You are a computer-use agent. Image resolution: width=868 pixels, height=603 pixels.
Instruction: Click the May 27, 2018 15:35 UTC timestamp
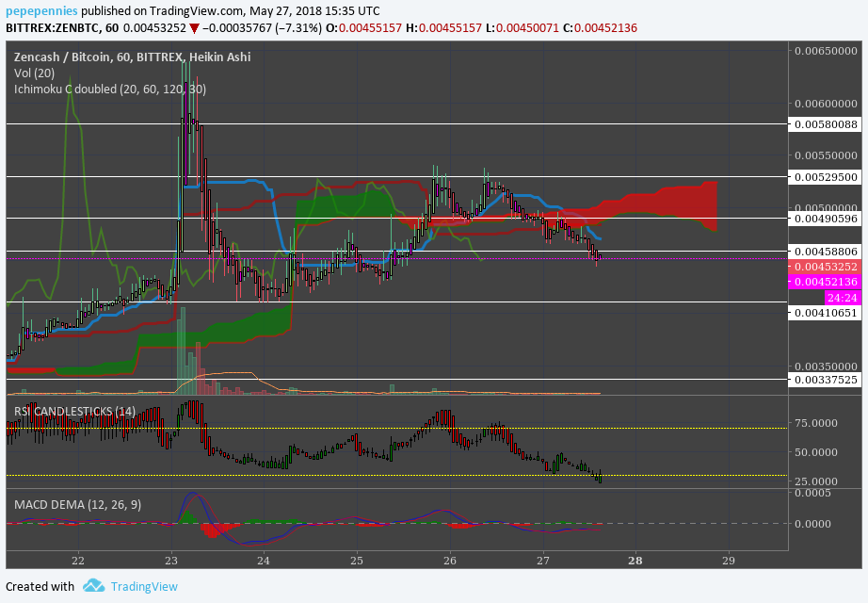coord(314,11)
